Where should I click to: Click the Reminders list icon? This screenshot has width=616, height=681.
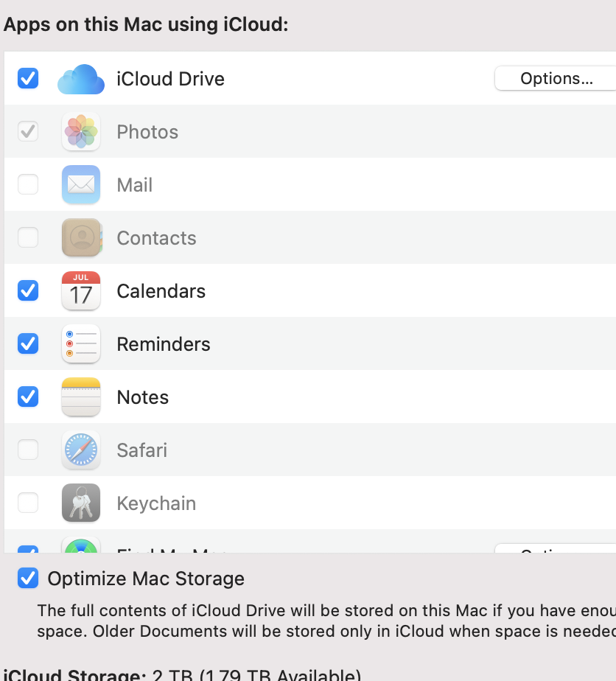(81, 344)
